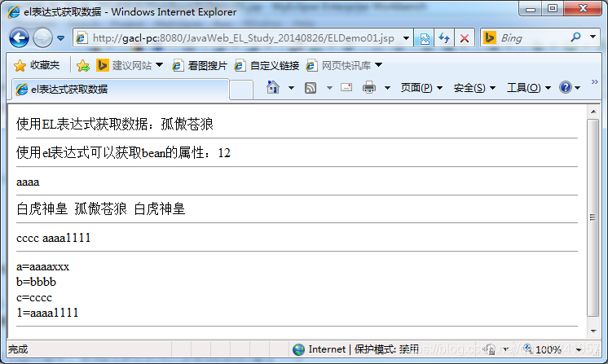This screenshot has width=608, height=364.
Task: Expand the address bar history dropdown
Action: pos(406,38)
